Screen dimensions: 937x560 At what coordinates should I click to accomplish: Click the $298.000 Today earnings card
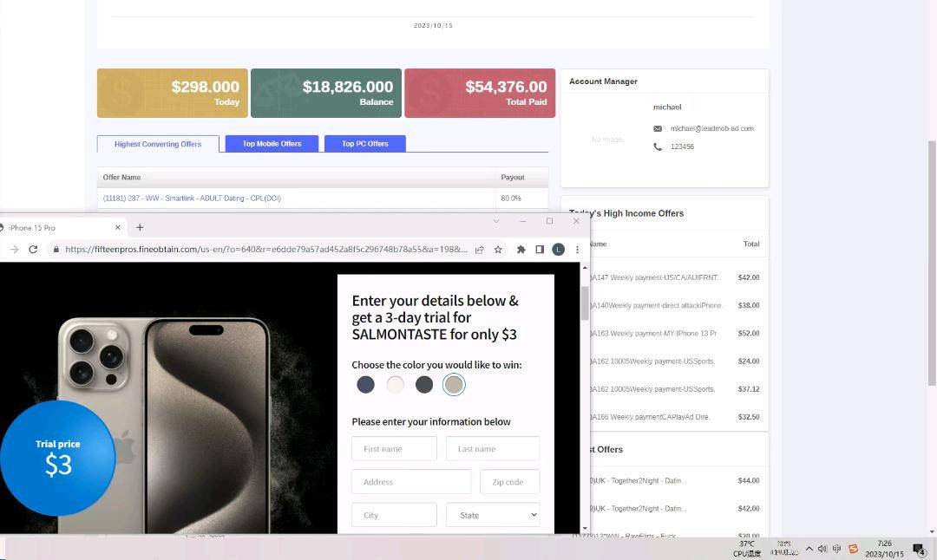click(172, 93)
